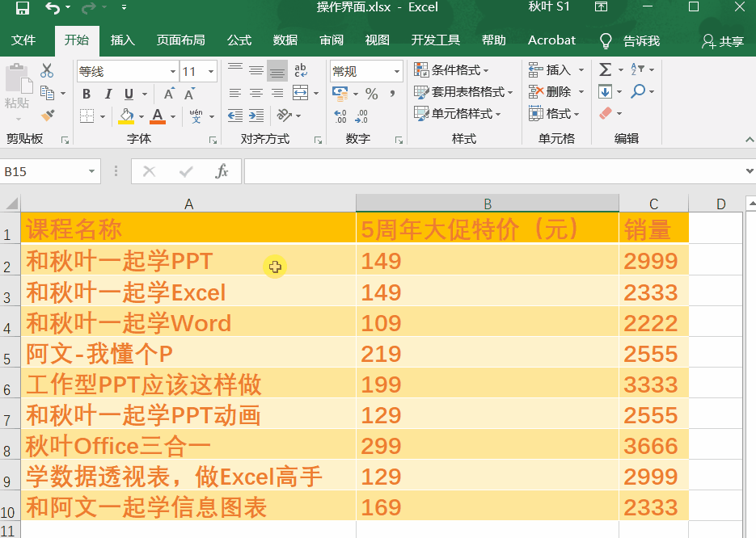Apply percent style number format
The width and height of the screenshot is (756, 538).
372,94
